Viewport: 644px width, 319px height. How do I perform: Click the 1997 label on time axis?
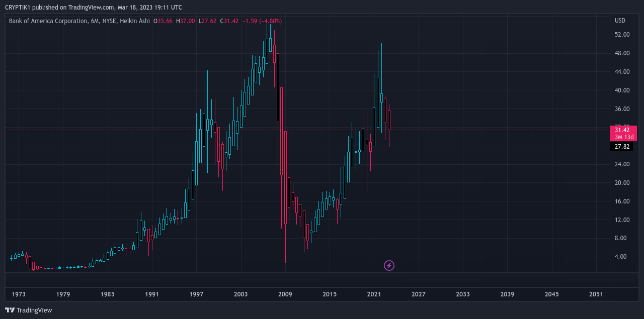tap(196, 294)
